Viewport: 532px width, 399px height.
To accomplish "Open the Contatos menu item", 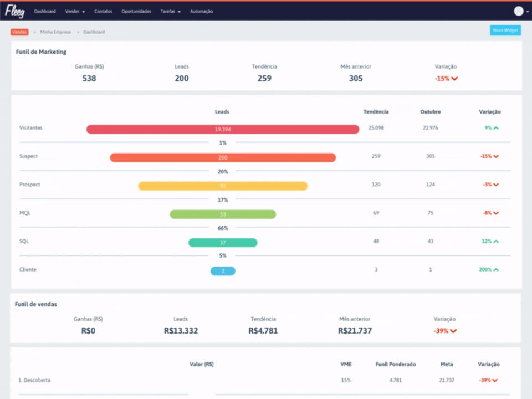I will (103, 12).
